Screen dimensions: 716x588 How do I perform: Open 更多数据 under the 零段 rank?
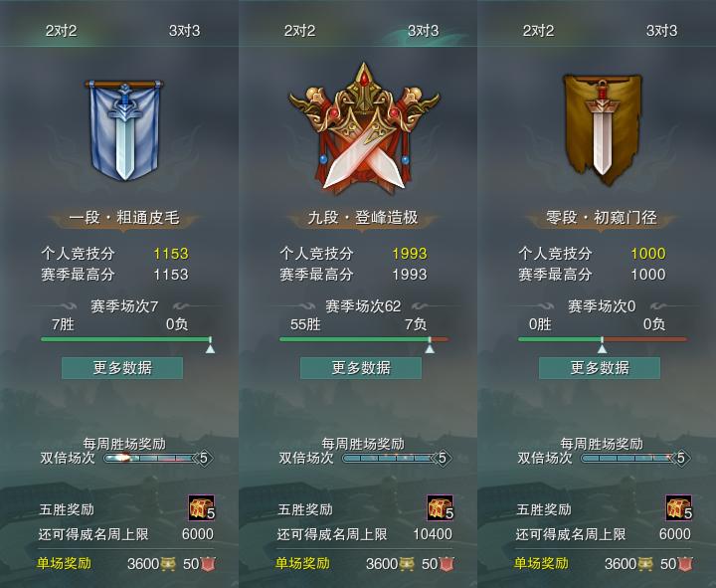pyautogui.click(x=600, y=368)
